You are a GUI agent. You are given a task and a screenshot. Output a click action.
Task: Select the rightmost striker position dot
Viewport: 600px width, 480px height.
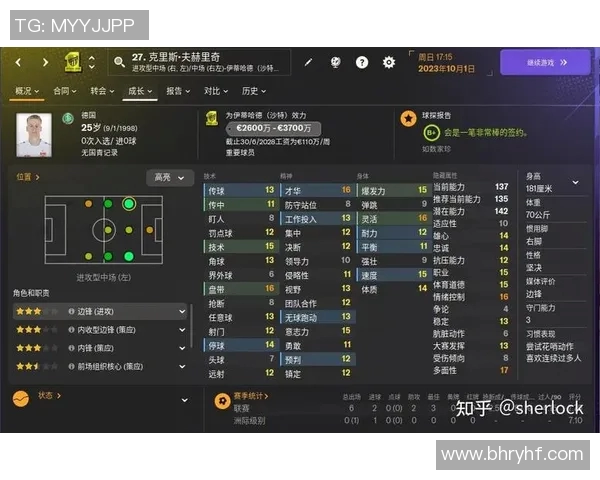point(150,230)
